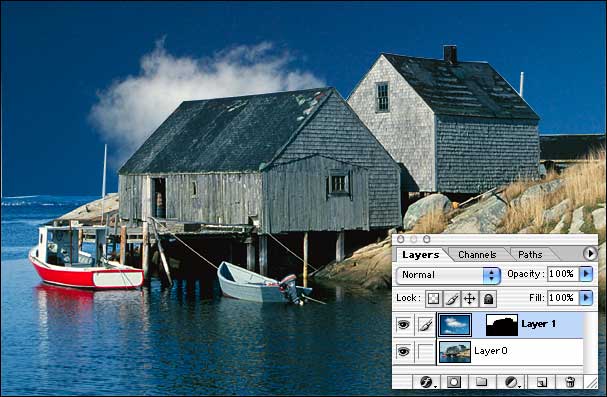Delete layer with the trash icon
The image size is (607, 397).
pyautogui.click(x=570, y=382)
